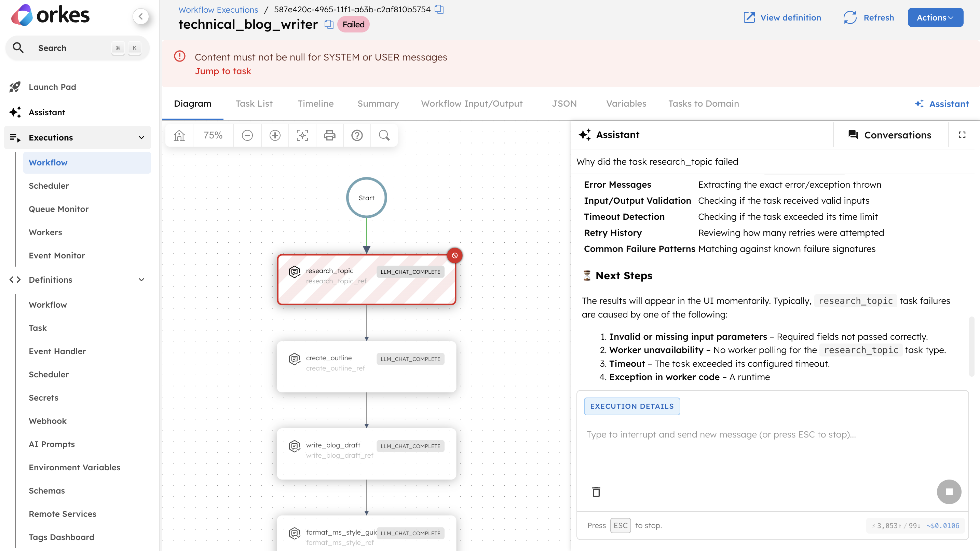Open Environment Variables page
The image size is (980, 551).
point(74,467)
